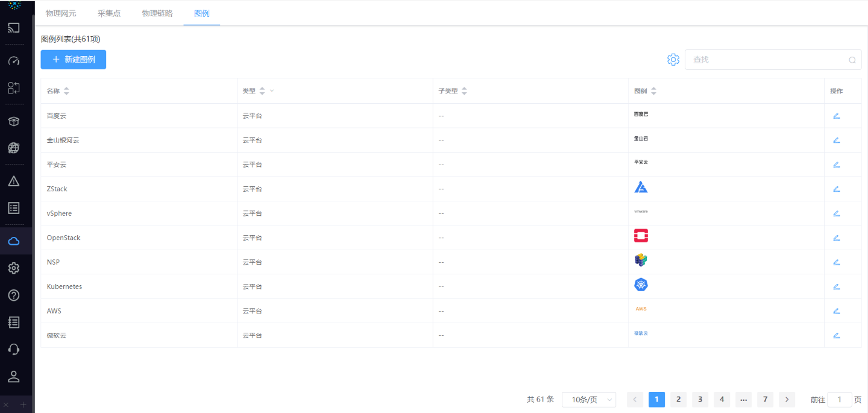Click the 新建图例 button
This screenshot has width=868, height=413.
point(74,60)
